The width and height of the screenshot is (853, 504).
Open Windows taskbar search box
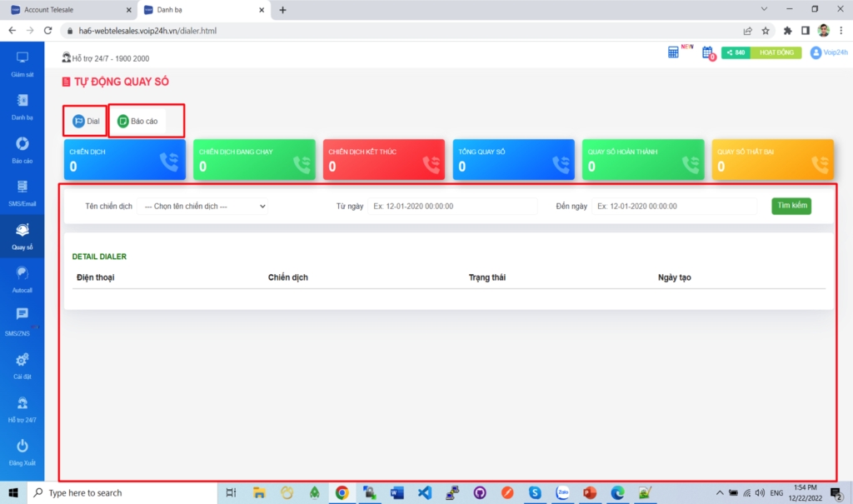coord(125,493)
